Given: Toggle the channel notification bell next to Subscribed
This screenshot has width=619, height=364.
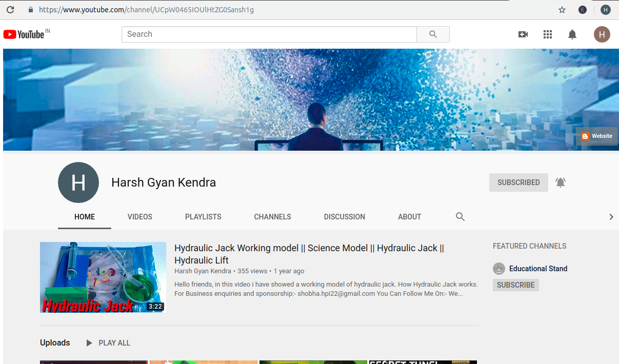Looking at the screenshot, I should point(561,183).
